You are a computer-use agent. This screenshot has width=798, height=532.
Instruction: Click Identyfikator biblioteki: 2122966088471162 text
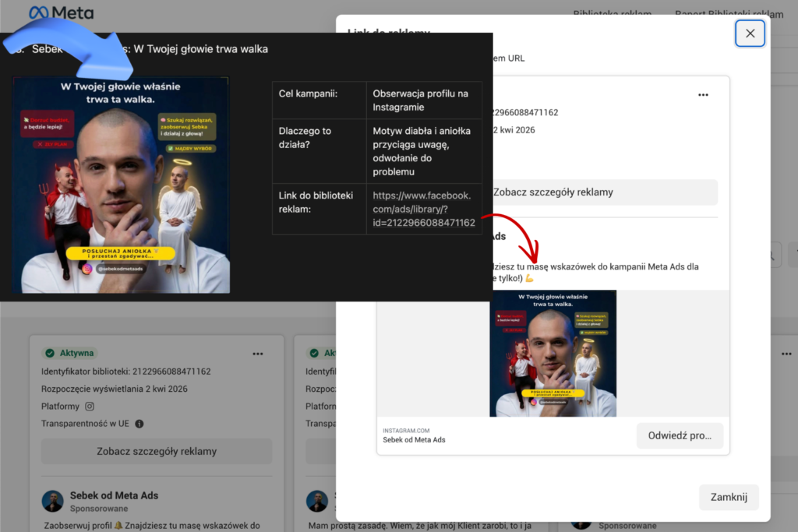coord(125,372)
